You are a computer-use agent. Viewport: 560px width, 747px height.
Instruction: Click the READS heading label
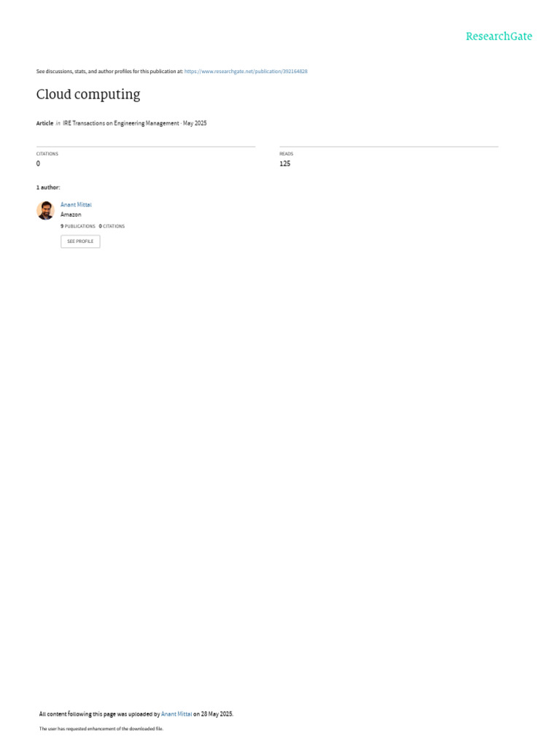tap(286, 154)
